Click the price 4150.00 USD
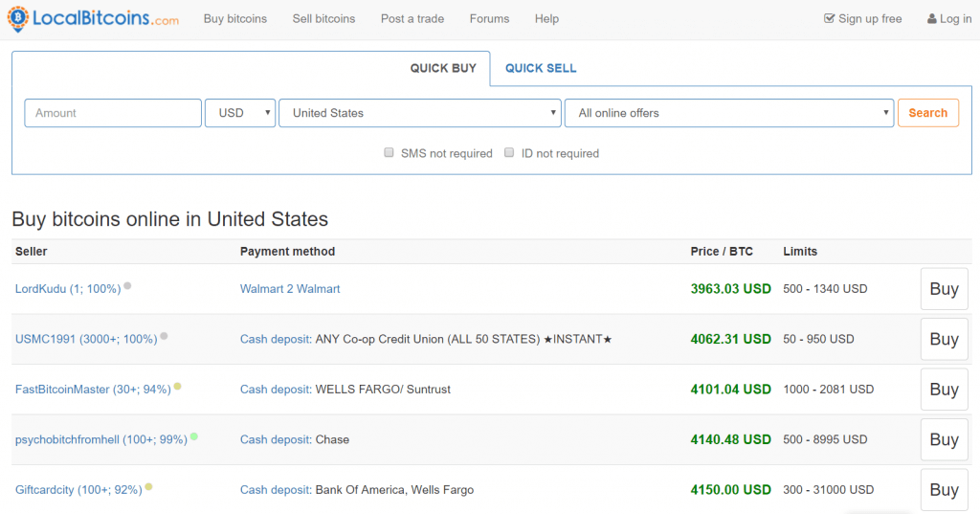Screen dimensions: 980x514 [x=730, y=490]
